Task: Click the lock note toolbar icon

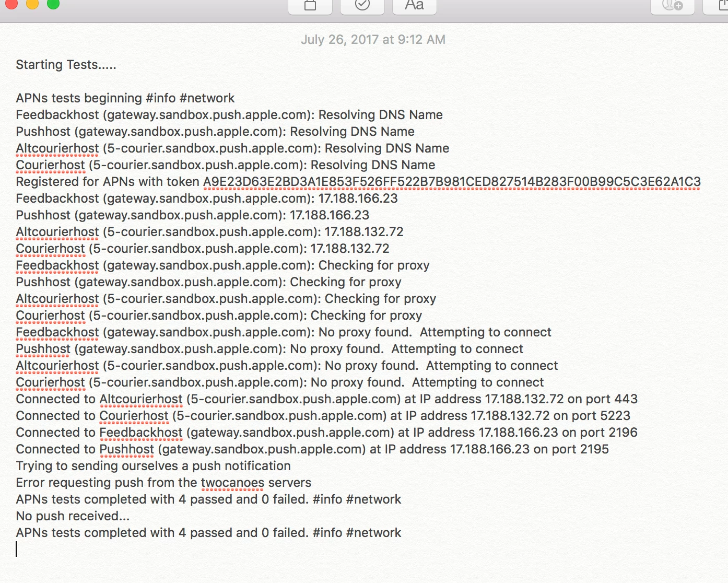Action: (310, 6)
